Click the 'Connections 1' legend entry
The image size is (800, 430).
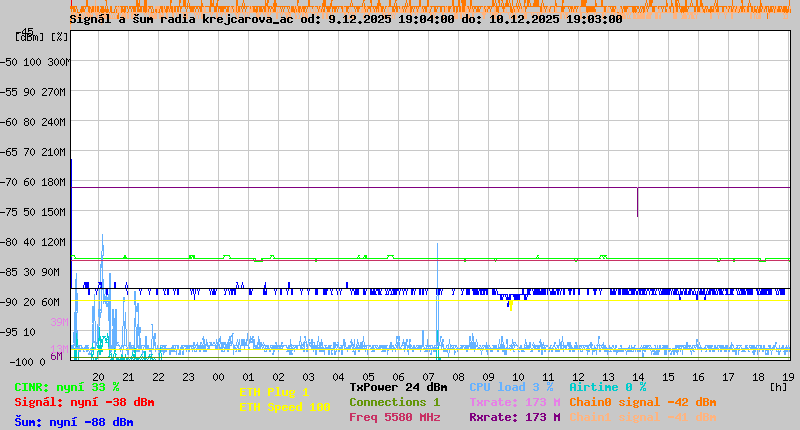pyautogui.click(x=394, y=402)
